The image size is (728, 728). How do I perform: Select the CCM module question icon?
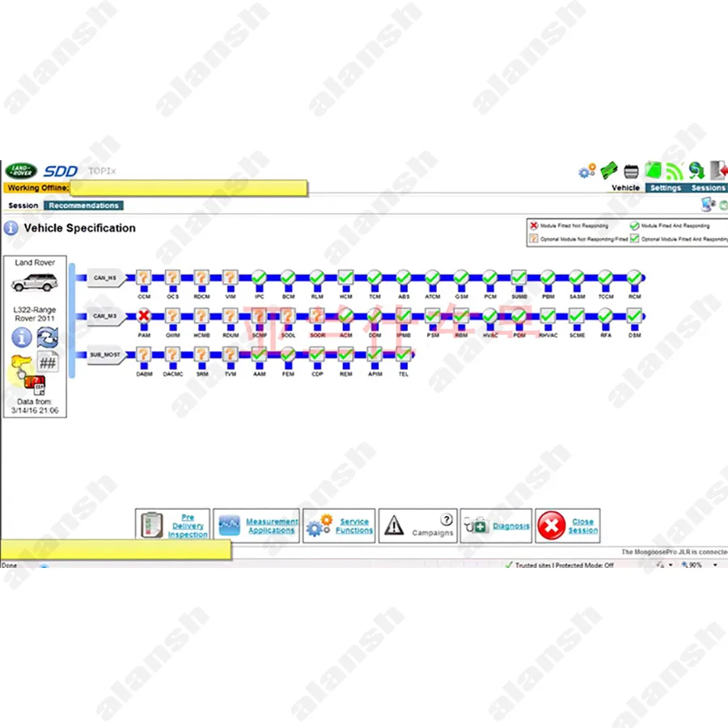pos(144,277)
